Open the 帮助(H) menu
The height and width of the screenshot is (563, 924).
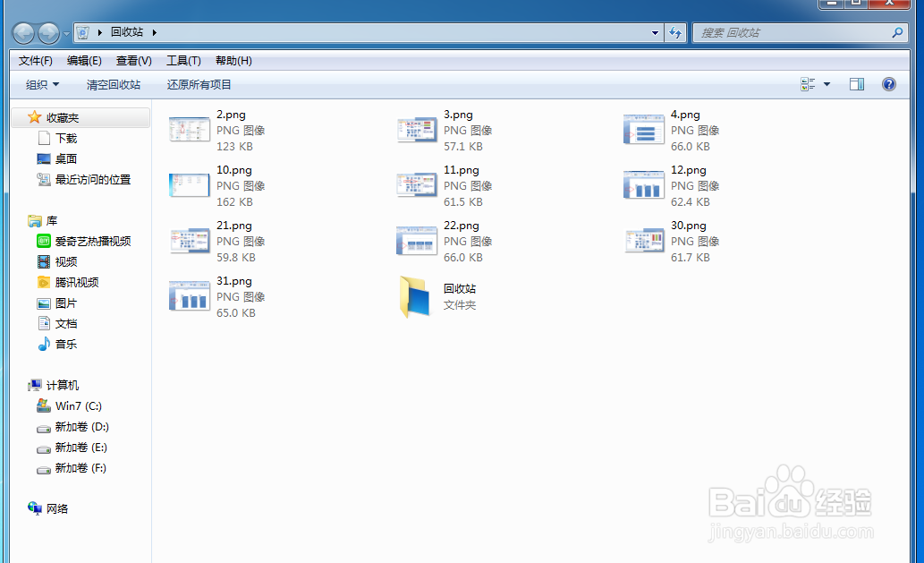(233, 61)
